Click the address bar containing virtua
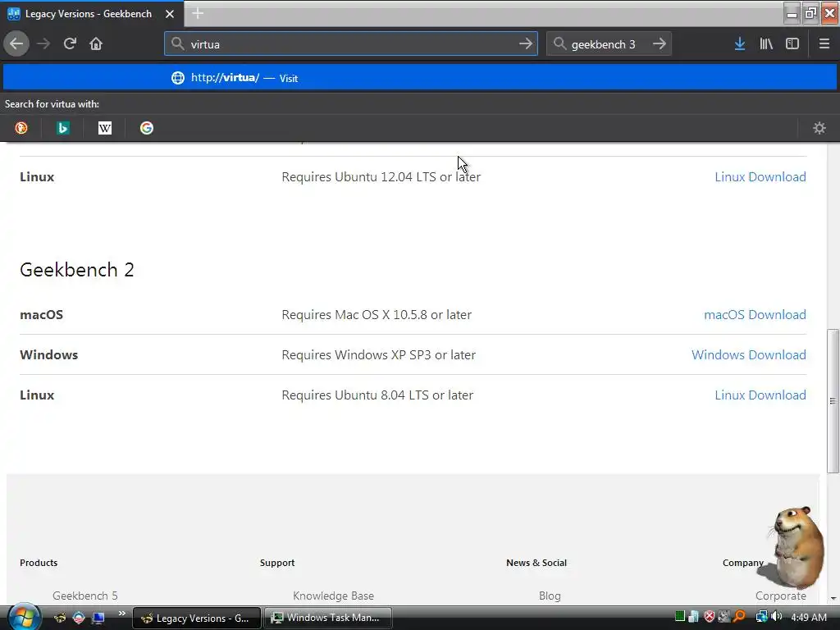Screen dimensions: 840x630 point(351,44)
